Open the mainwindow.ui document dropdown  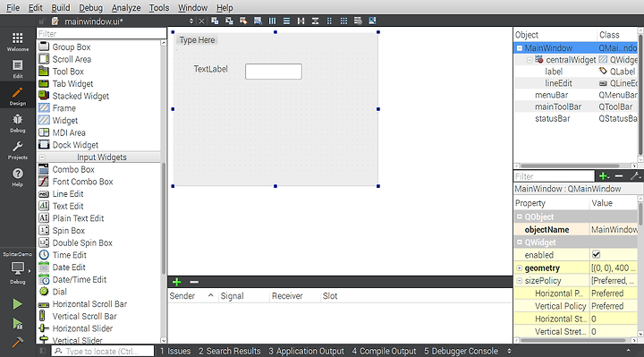tap(191, 21)
